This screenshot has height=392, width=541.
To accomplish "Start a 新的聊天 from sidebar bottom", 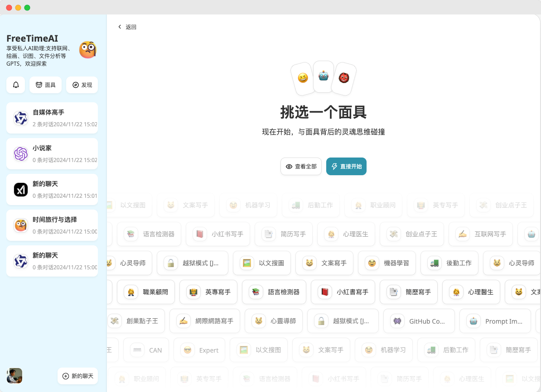I will 77,376.
